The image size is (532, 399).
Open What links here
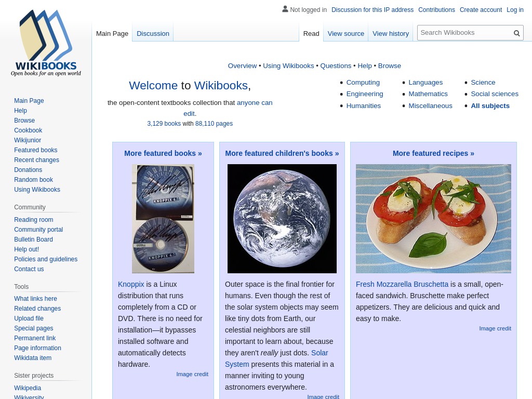(x=36, y=299)
